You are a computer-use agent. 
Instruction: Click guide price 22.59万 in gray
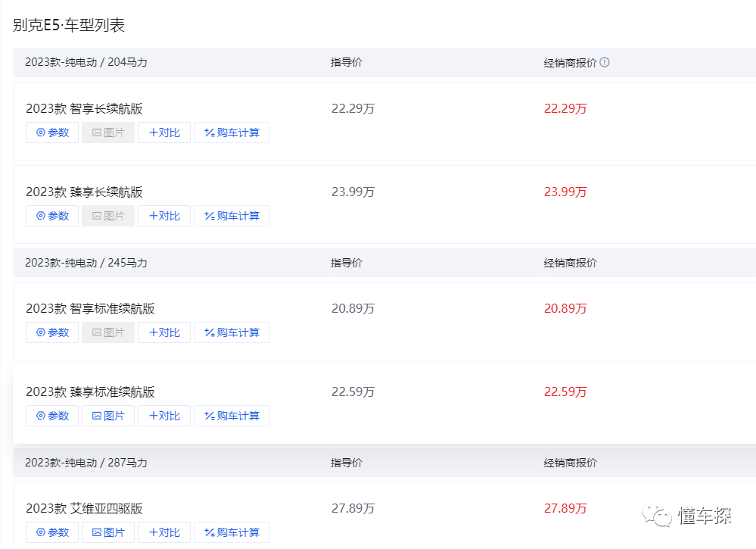click(353, 391)
